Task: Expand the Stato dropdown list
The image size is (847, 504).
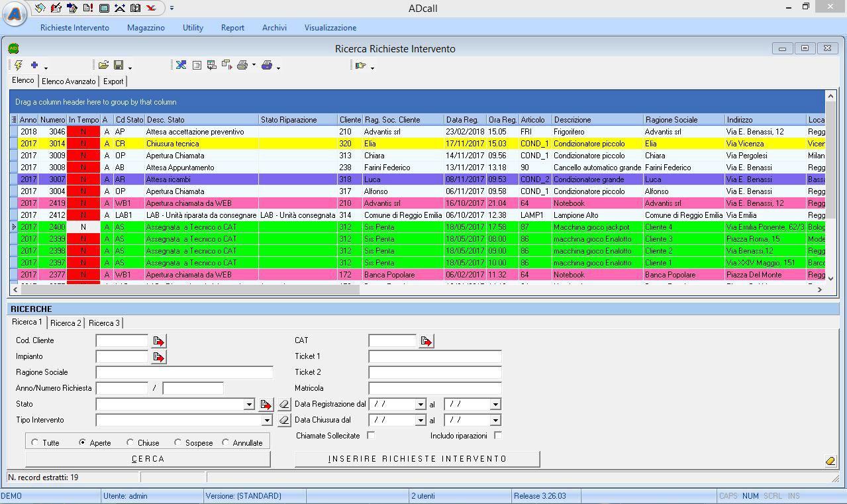Action: (x=249, y=405)
